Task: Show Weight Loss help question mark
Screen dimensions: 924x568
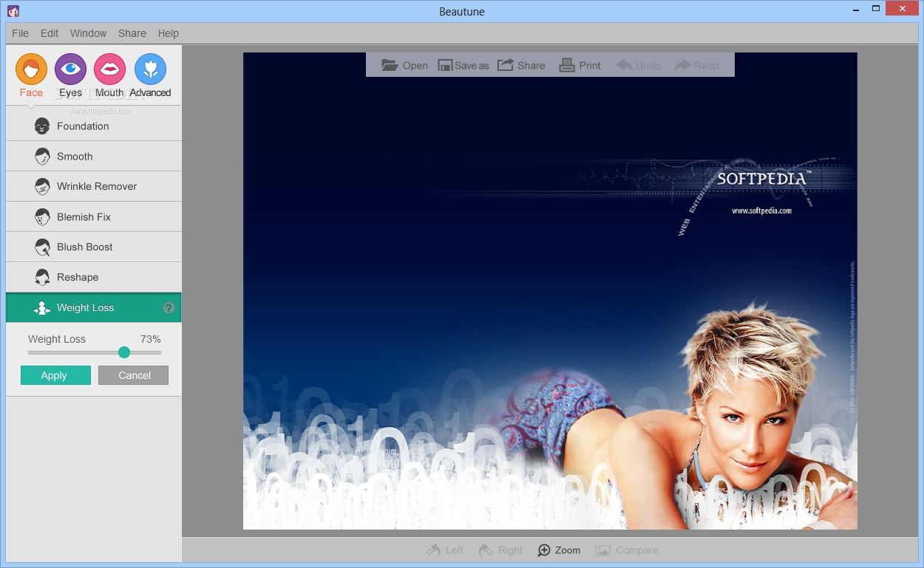Action: 169,308
